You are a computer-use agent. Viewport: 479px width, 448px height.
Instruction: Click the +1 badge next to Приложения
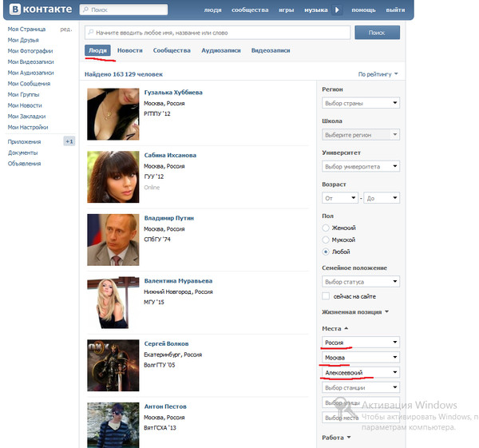point(69,141)
